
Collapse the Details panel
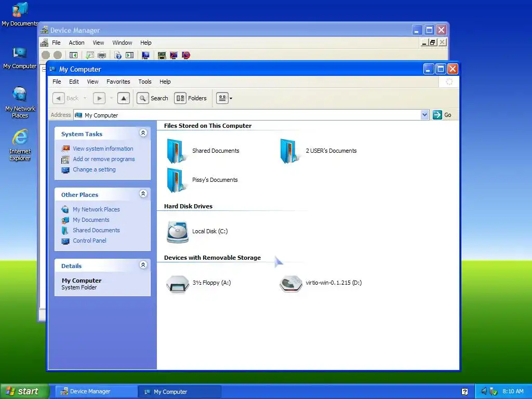pyautogui.click(x=143, y=265)
